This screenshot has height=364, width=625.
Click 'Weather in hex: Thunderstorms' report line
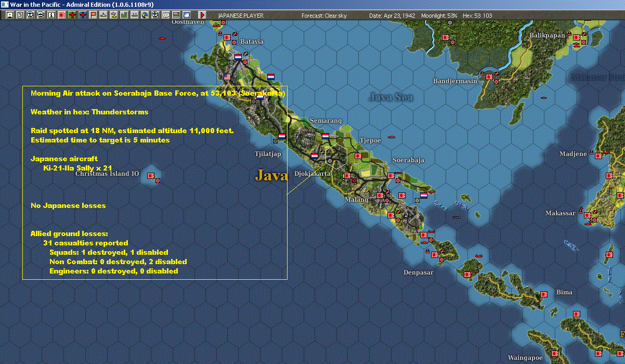pyautogui.click(x=89, y=112)
